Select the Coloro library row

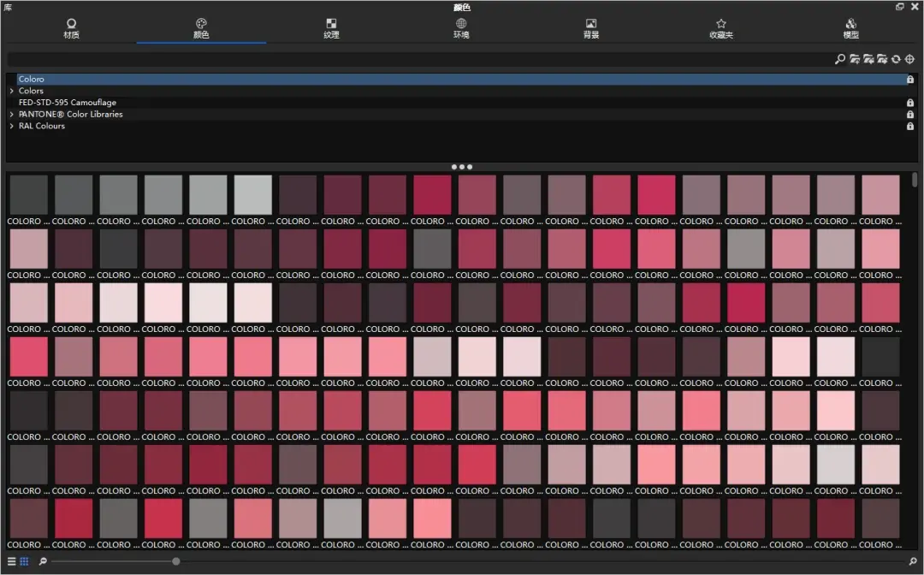coord(462,79)
